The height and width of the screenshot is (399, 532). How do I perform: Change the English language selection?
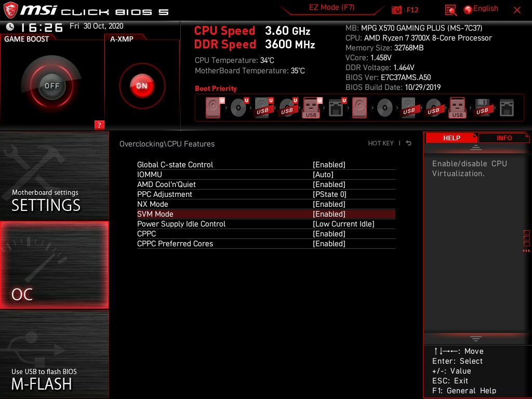pyautogui.click(x=486, y=8)
